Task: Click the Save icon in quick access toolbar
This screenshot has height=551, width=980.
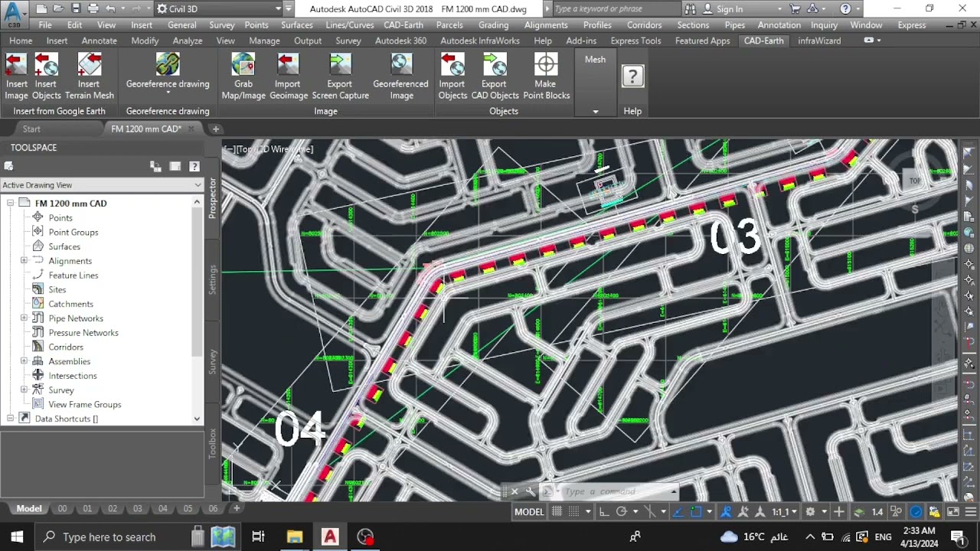Action: click(76, 9)
